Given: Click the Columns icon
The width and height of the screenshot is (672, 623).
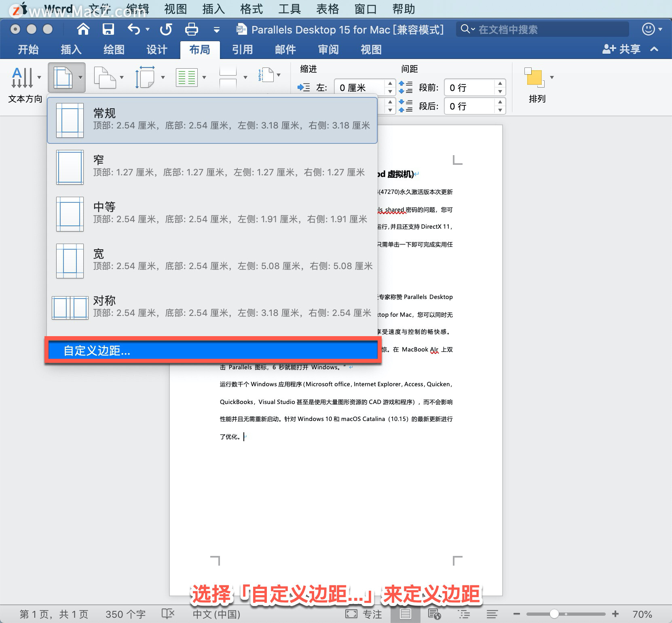Looking at the screenshot, I should (186, 77).
